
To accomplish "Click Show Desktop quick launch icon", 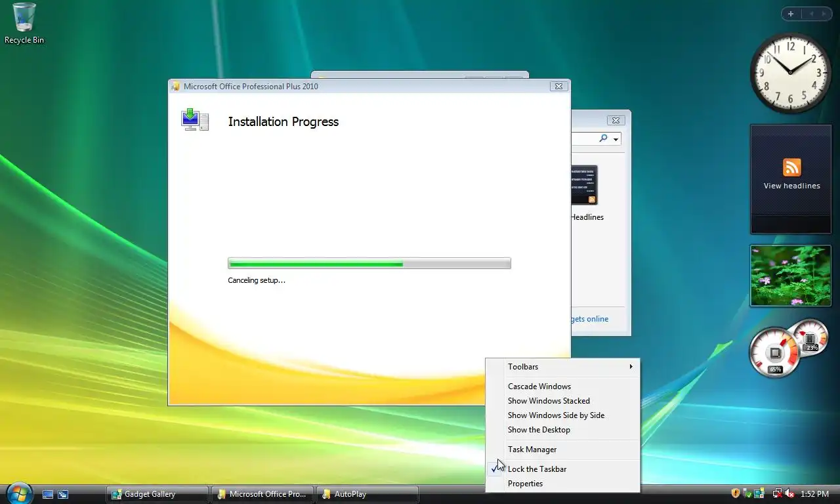I will (x=48, y=494).
